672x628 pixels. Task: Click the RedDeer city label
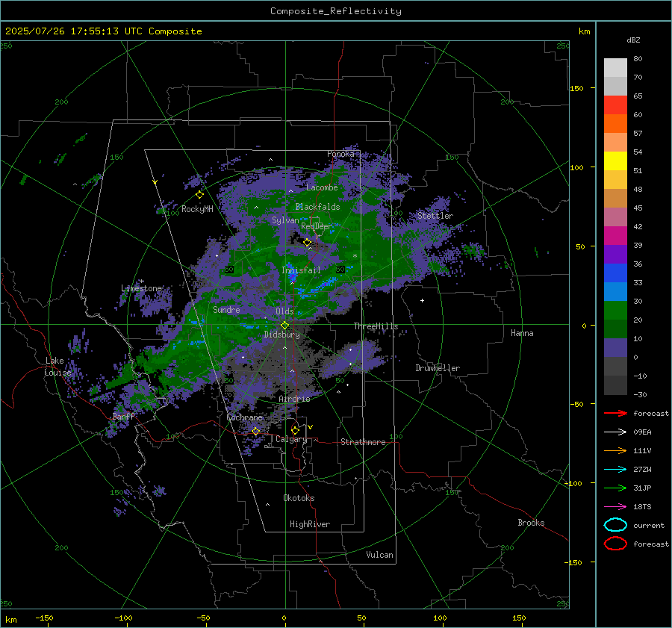(x=317, y=226)
